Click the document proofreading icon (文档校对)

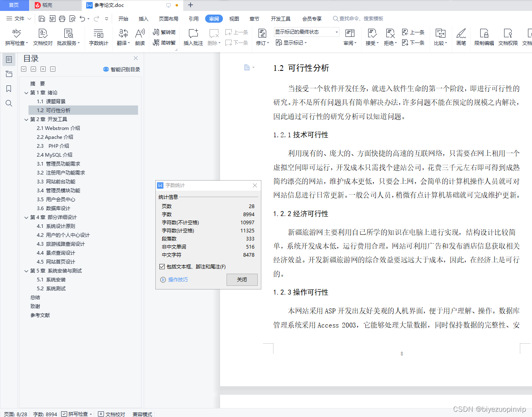coord(43,37)
